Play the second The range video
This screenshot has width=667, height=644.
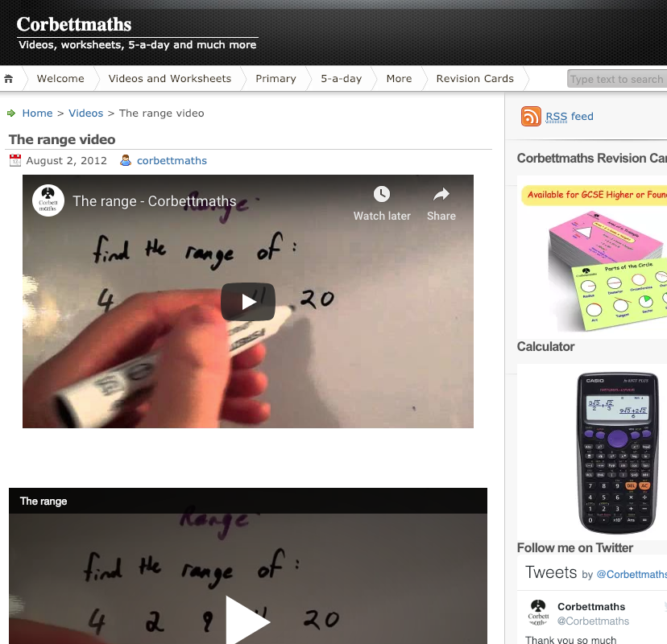tap(248, 621)
